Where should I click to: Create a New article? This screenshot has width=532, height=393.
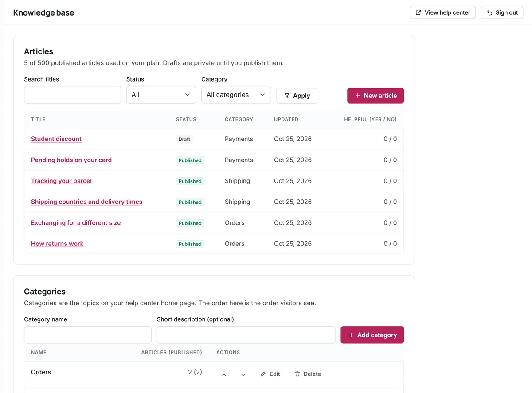coord(376,96)
